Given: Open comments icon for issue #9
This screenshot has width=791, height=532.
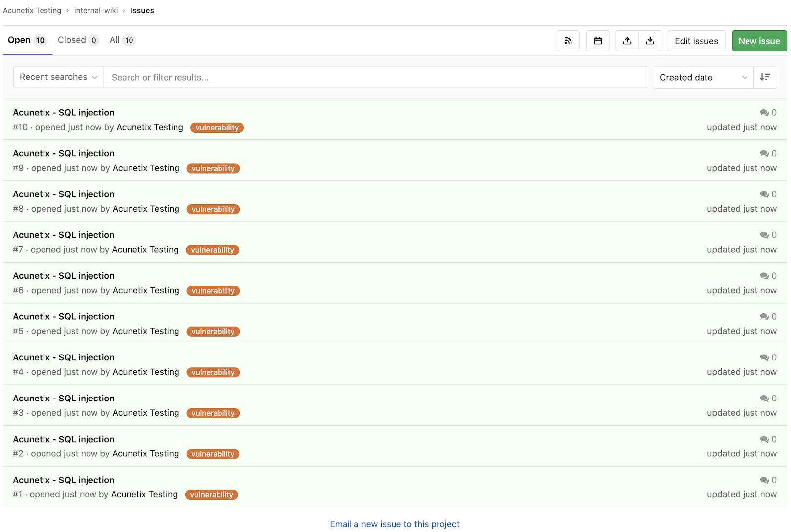Looking at the screenshot, I should 764,154.
